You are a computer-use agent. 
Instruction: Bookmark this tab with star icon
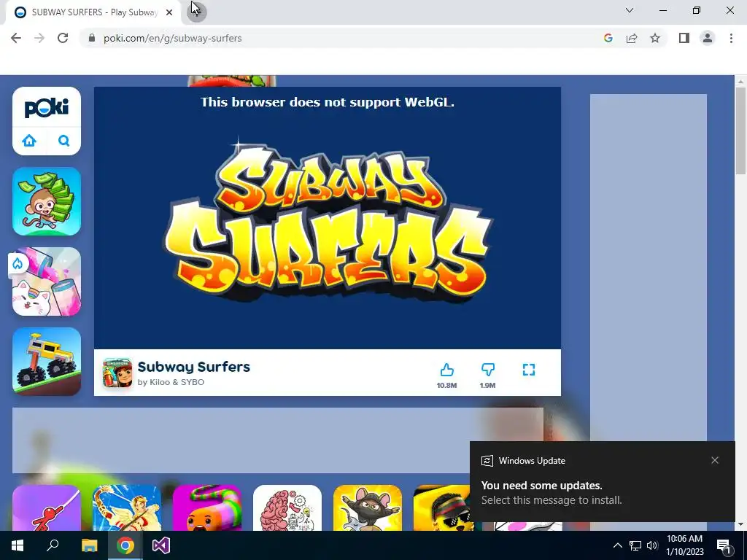655,38
